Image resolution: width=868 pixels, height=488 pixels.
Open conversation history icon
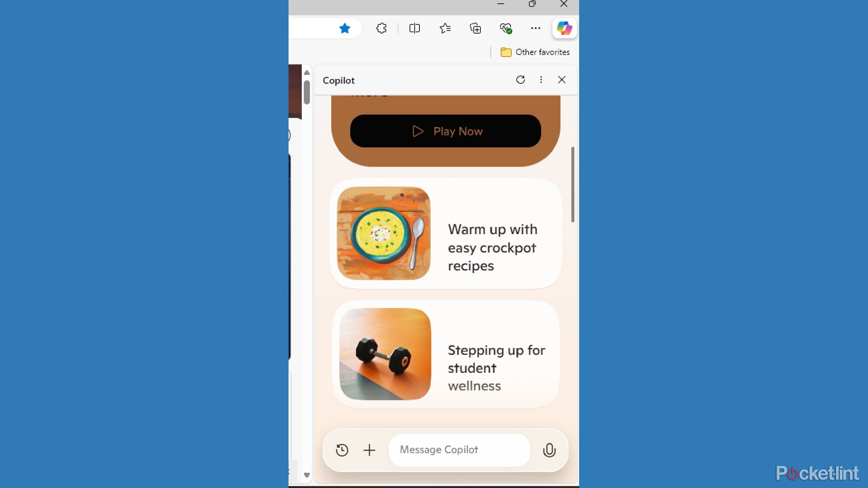coord(342,450)
